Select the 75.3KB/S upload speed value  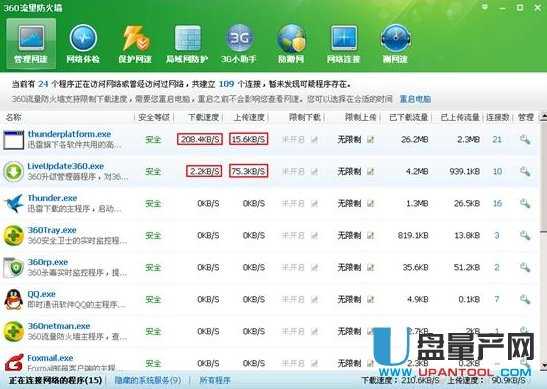(x=248, y=171)
